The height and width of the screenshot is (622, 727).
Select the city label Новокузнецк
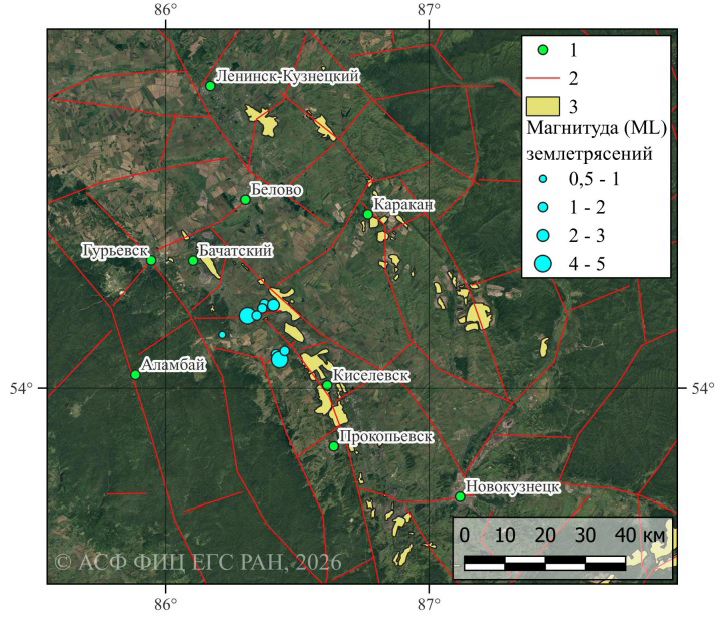coord(513,486)
